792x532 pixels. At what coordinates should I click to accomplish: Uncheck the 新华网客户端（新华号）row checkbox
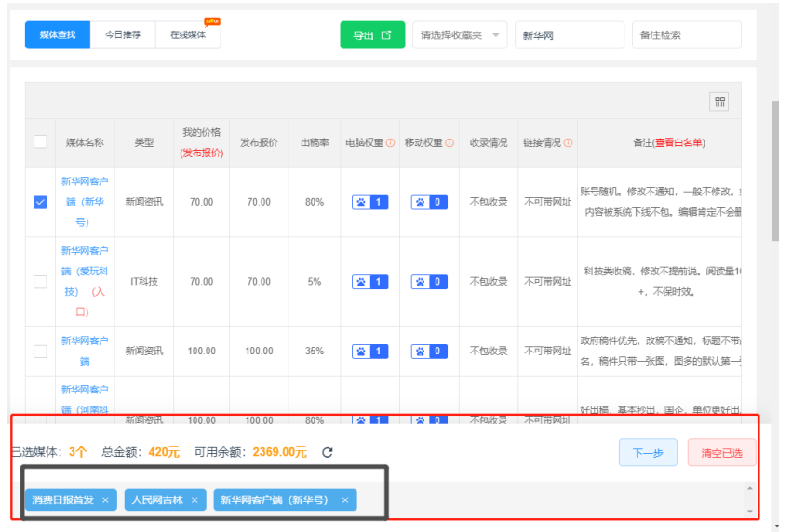[x=40, y=202]
